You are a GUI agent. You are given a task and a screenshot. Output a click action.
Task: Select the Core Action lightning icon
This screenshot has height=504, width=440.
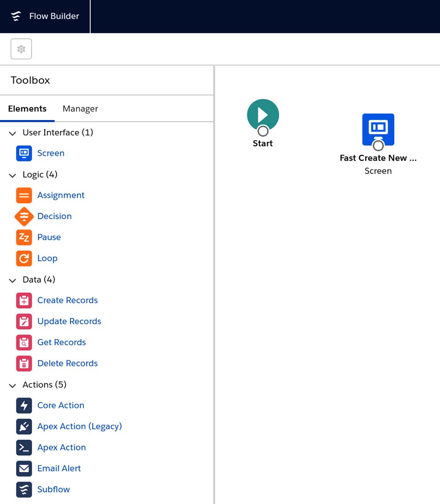tap(24, 405)
